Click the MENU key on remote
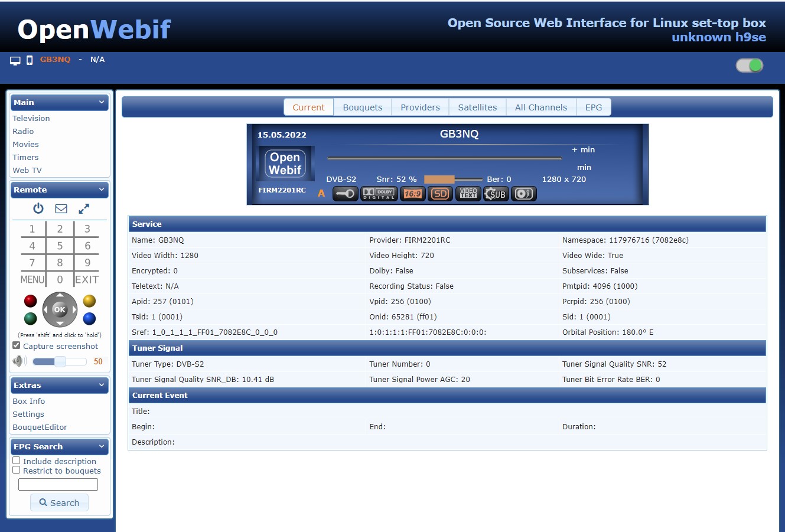This screenshot has height=532, width=785. (x=32, y=280)
